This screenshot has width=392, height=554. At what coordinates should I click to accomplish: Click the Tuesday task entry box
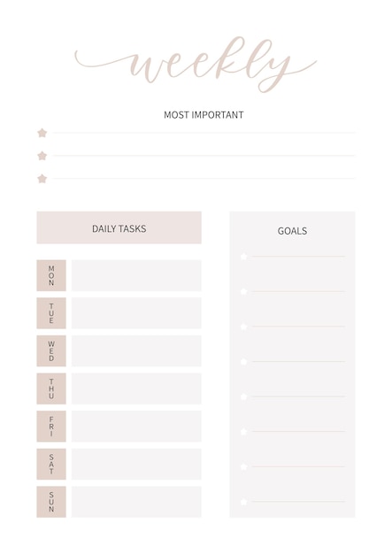click(136, 313)
